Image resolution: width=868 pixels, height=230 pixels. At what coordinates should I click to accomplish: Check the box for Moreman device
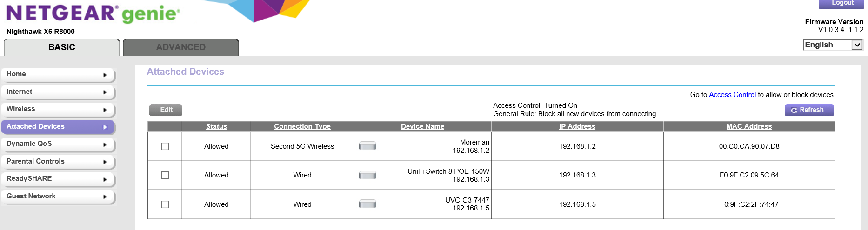(x=165, y=146)
